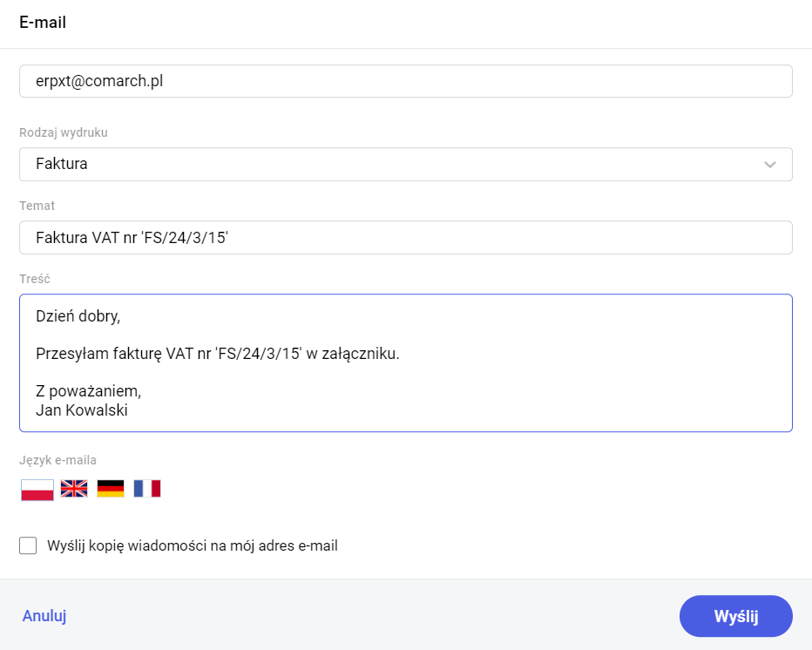The height and width of the screenshot is (650, 812).
Task: Focus the Temat subject field
Action: point(405,237)
